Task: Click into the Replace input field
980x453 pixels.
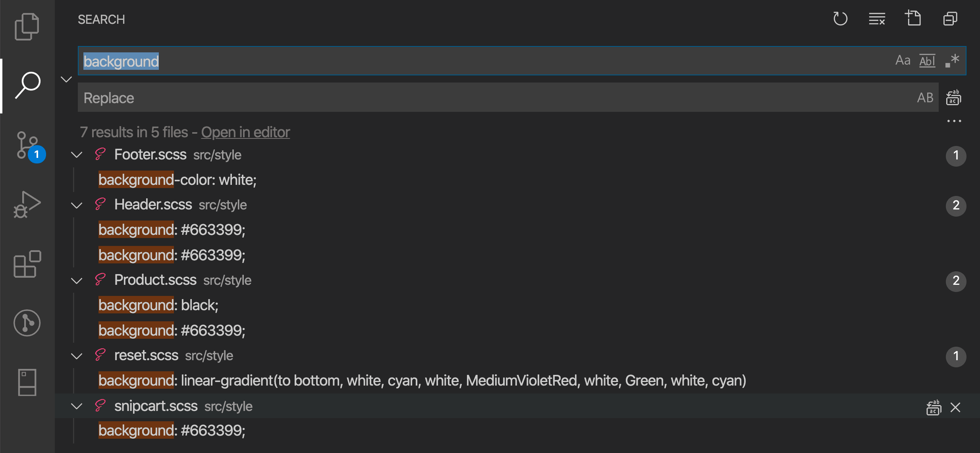Action: click(x=476, y=98)
